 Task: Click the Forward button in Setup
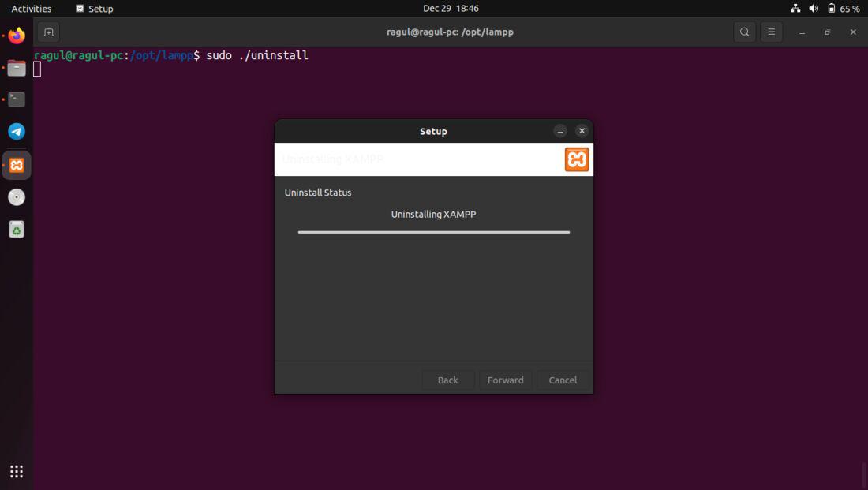click(505, 380)
